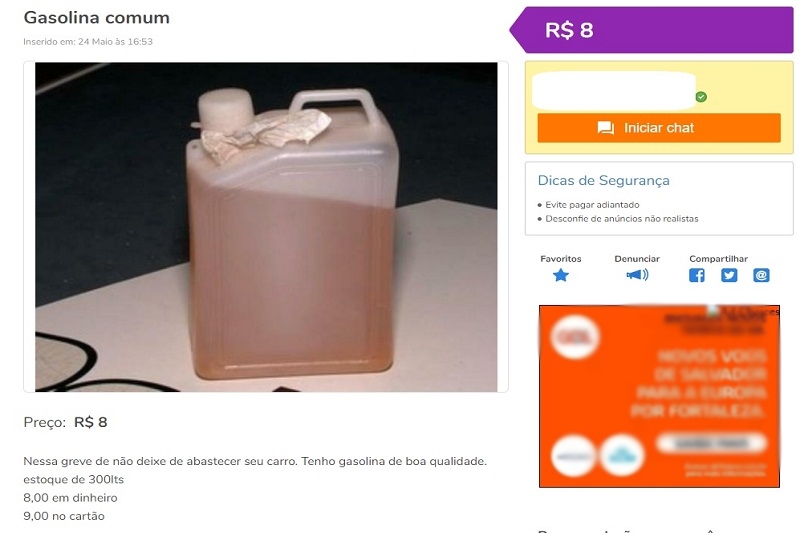Click the seller name box

(x=614, y=91)
